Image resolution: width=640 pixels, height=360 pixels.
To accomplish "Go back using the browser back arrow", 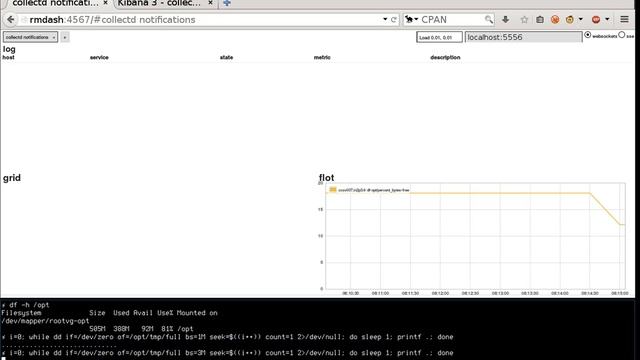I will 11,20.
